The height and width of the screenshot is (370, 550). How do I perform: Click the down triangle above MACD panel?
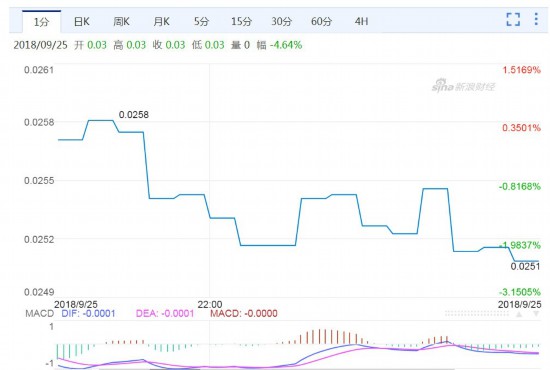(536, 314)
